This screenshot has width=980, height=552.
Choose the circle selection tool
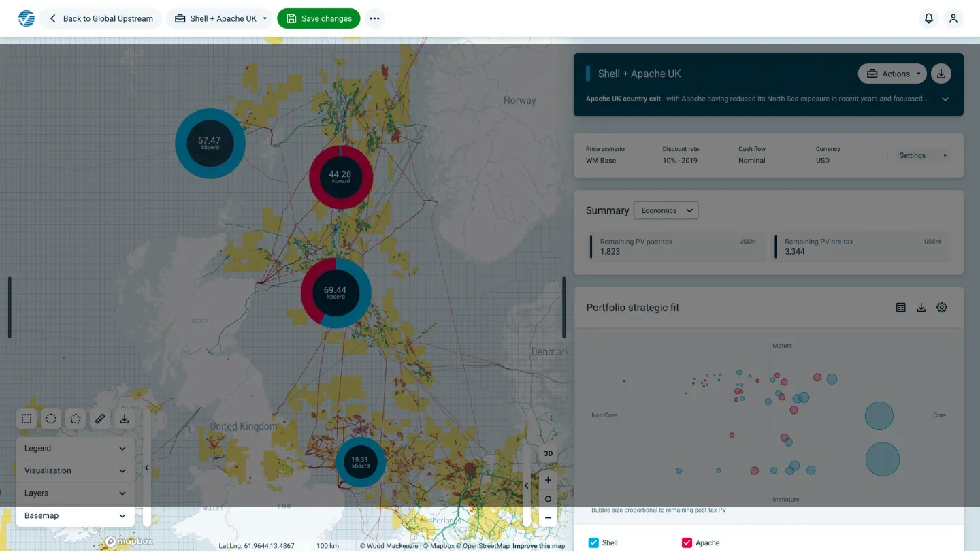(51, 419)
